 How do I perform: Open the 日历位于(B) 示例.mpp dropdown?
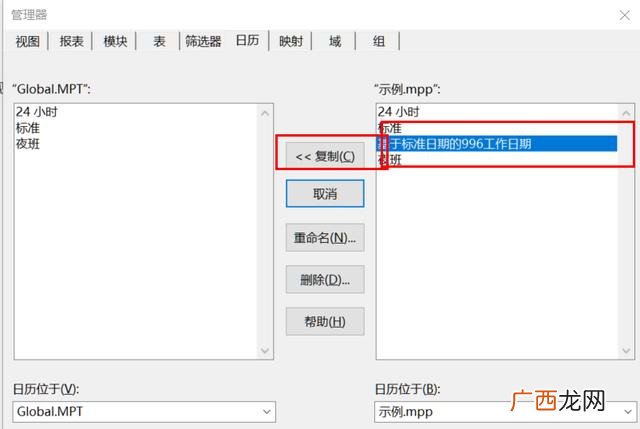(505, 411)
